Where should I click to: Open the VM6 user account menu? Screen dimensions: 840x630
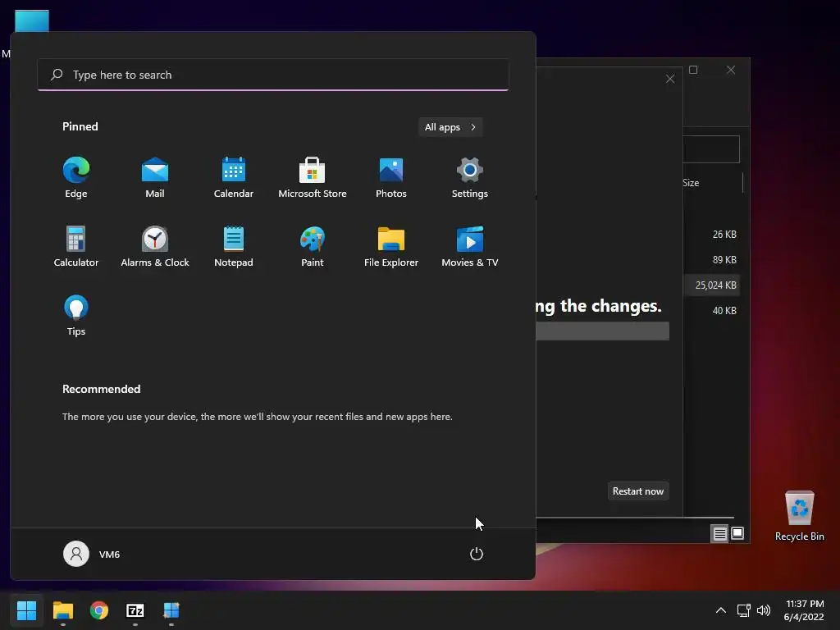tap(92, 554)
